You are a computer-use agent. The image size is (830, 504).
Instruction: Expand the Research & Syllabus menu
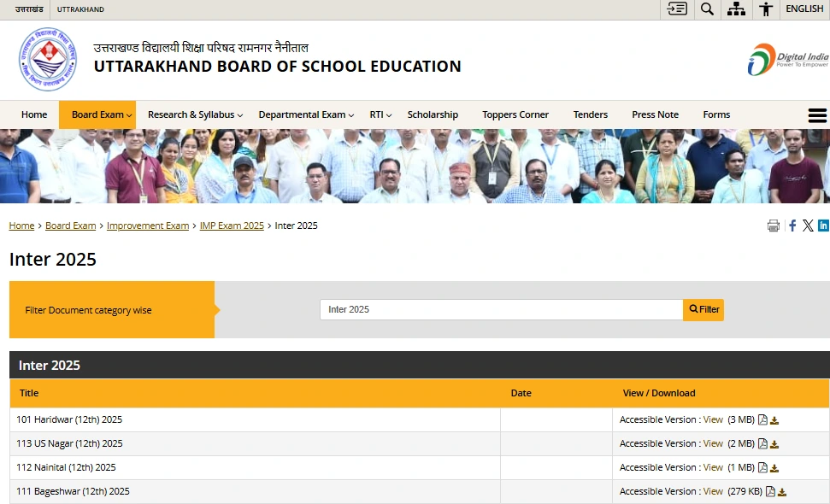coord(193,114)
